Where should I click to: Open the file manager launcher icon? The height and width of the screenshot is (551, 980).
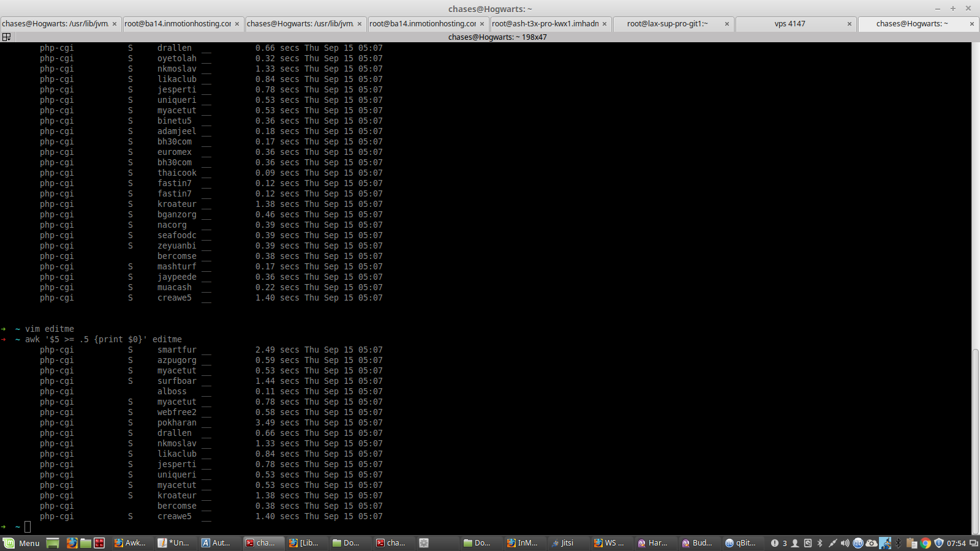pos(86,543)
